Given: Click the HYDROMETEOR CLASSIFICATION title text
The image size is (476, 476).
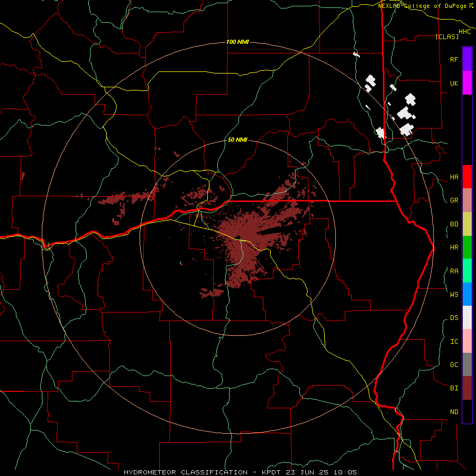Looking at the screenshot, I should (x=186, y=472).
